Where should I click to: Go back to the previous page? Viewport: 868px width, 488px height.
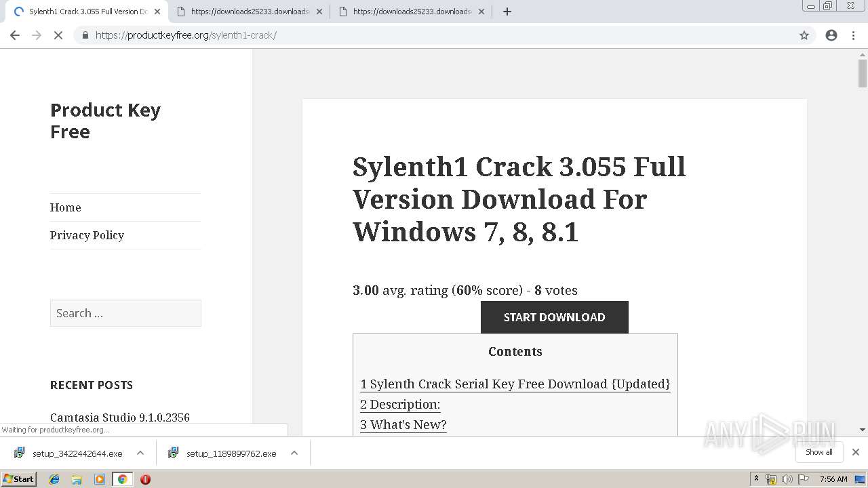click(x=15, y=35)
